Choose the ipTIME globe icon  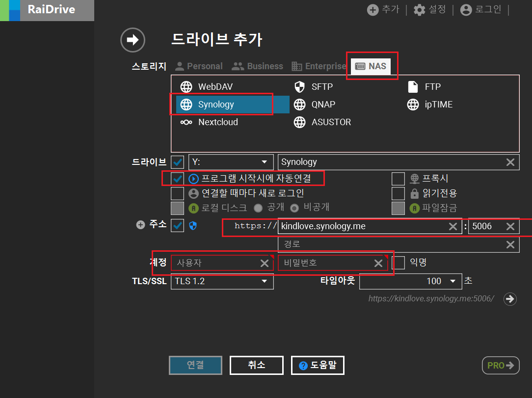[413, 105]
